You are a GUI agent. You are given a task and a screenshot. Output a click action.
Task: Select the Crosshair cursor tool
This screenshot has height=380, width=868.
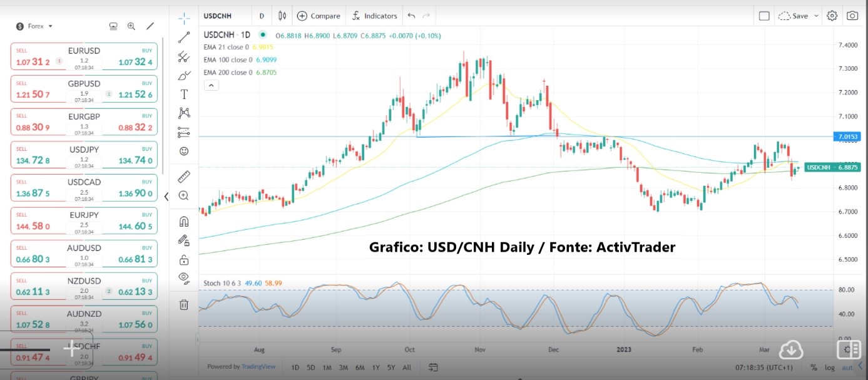tap(184, 18)
